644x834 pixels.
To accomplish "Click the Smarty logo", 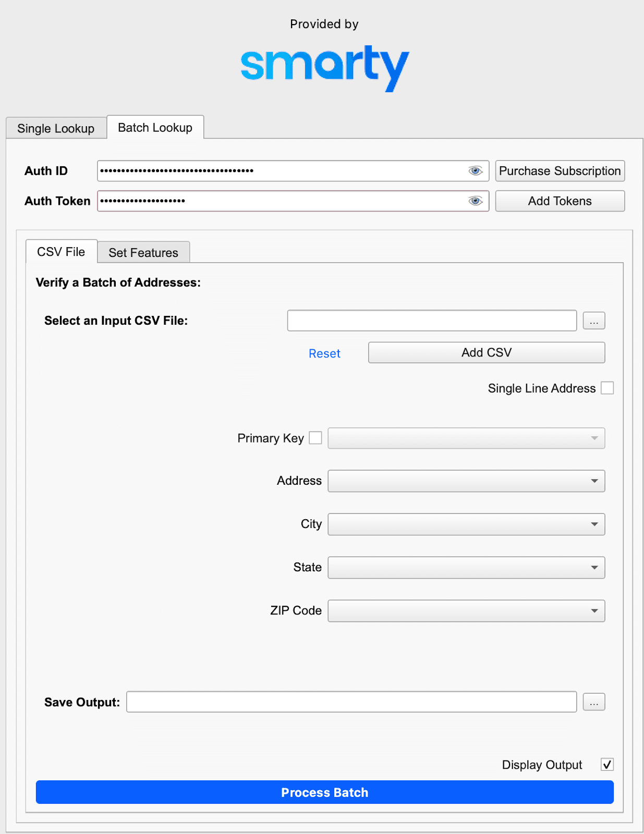I will [325, 68].
